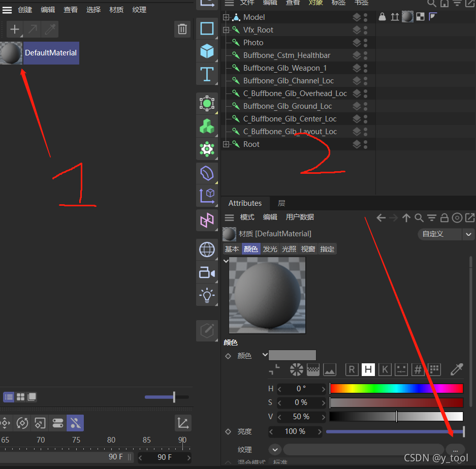Image resolution: width=476 pixels, height=469 pixels.
Task: Switch to color-from-picture mode
Action: [x=330, y=369]
